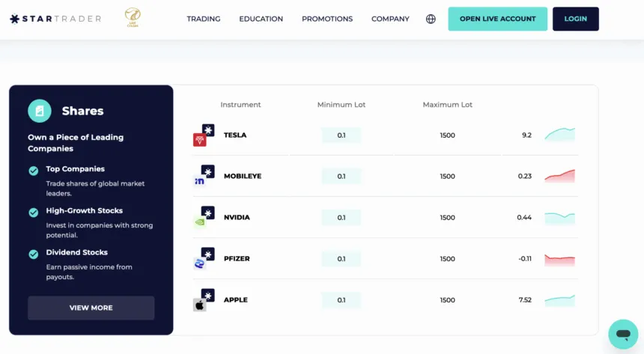This screenshot has height=354, width=644.
Task: Expand the Education navigation menu
Action: (261, 19)
